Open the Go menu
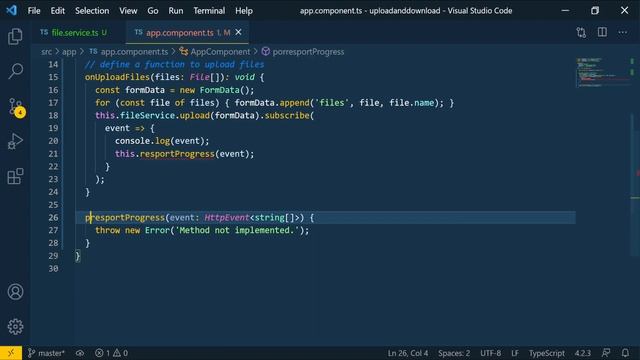The image size is (640, 360). (x=153, y=11)
